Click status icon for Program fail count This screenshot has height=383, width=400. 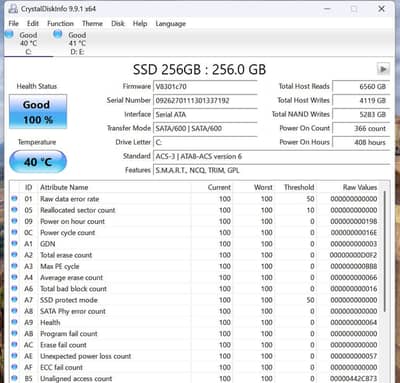coord(14,333)
